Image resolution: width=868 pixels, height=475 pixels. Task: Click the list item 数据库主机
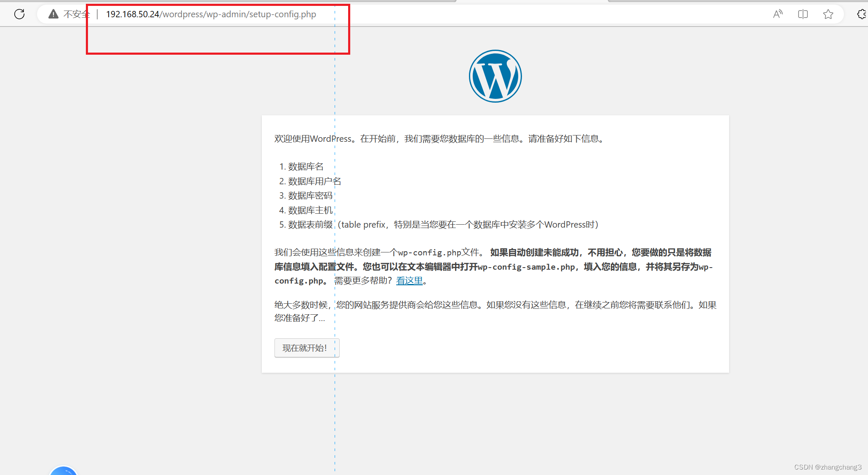click(310, 210)
